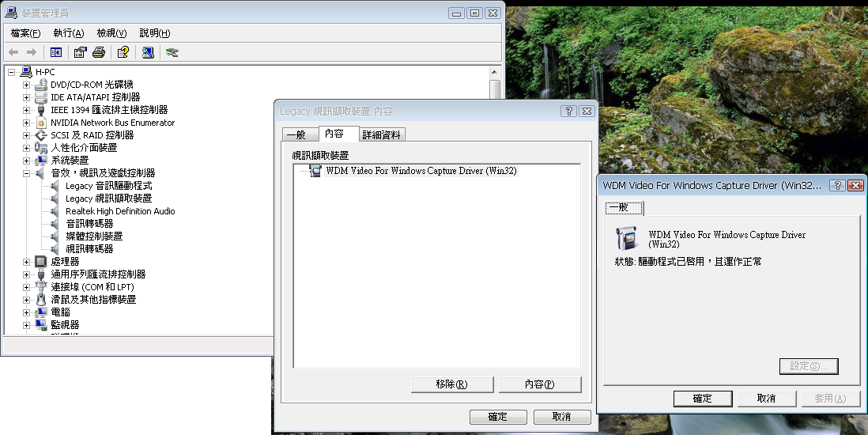Image resolution: width=868 pixels, height=435 pixels.
Task: Collapse the H-PC root node
Action: (12, 72)
